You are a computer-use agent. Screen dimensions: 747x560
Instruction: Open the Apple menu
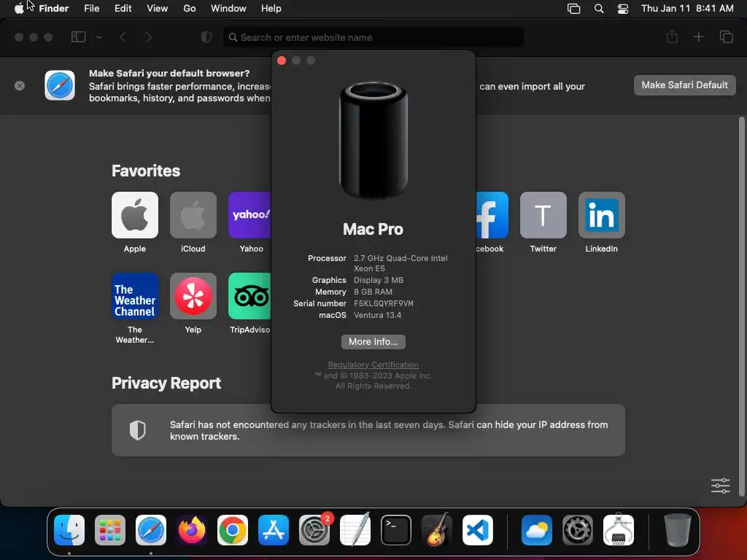click(x=18, y=9)
